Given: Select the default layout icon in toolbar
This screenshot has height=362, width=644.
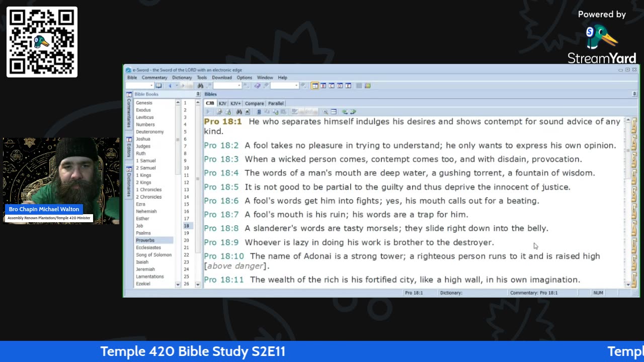Looking at the screenshot, I should pyautogui.click(x=315, y=85).
